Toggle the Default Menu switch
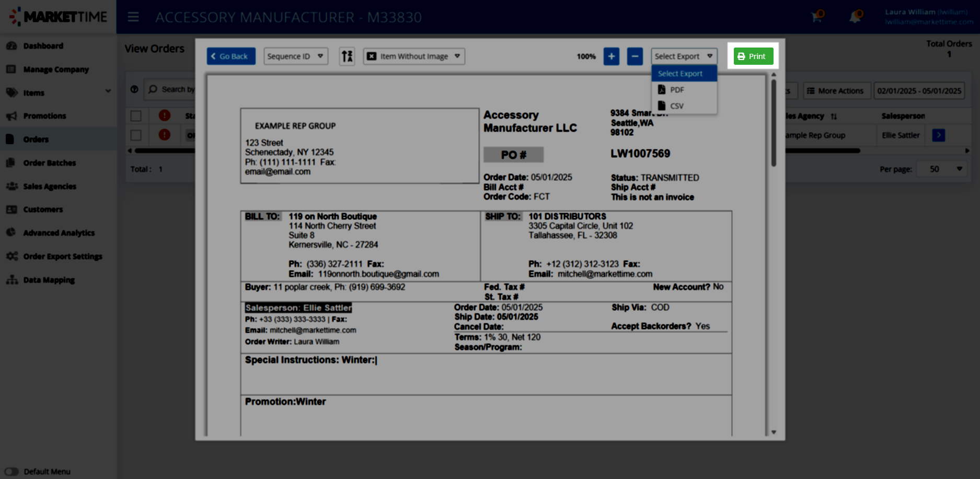This screenshot has width=980, height=479. [11, 471]
